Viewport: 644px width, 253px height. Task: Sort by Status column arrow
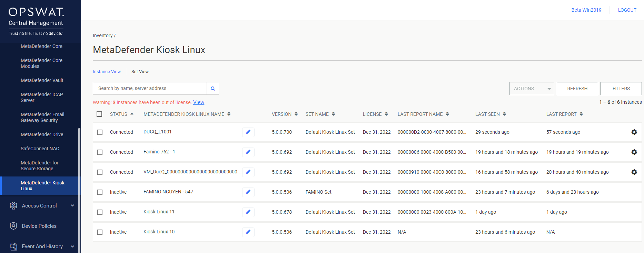(132, 114)
